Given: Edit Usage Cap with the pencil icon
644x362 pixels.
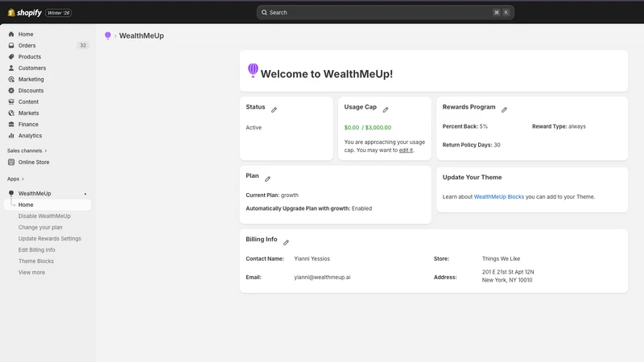Looking at the screenshot, I should 386,109.
